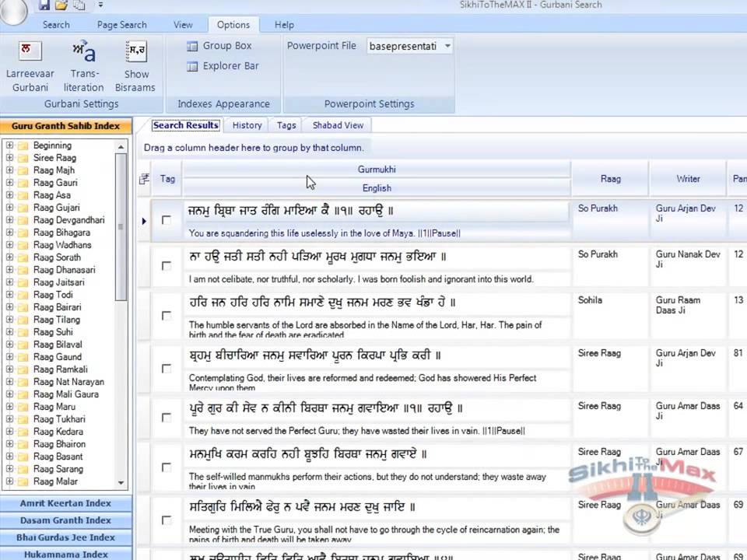Expand Raag Gaund tree node
Viewport: 747px width, 560px height.
9,357
